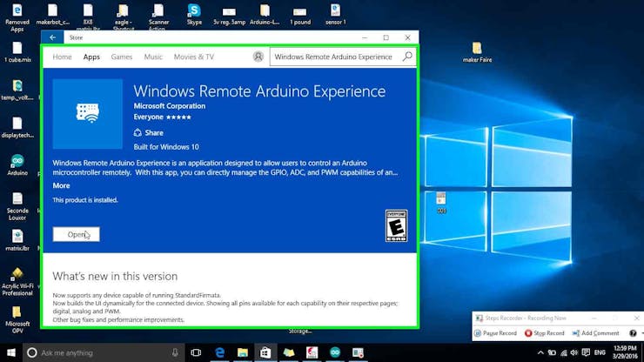Open the Arduino IDE taskbar icon
Image resolution: width=644 pixels, height=362 pixels.
(x=335, y=352)
